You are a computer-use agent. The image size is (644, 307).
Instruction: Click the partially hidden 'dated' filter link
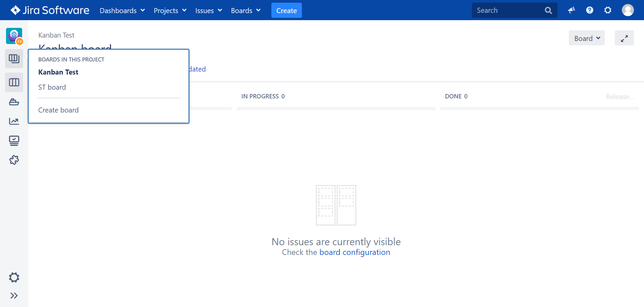[198, 69]
